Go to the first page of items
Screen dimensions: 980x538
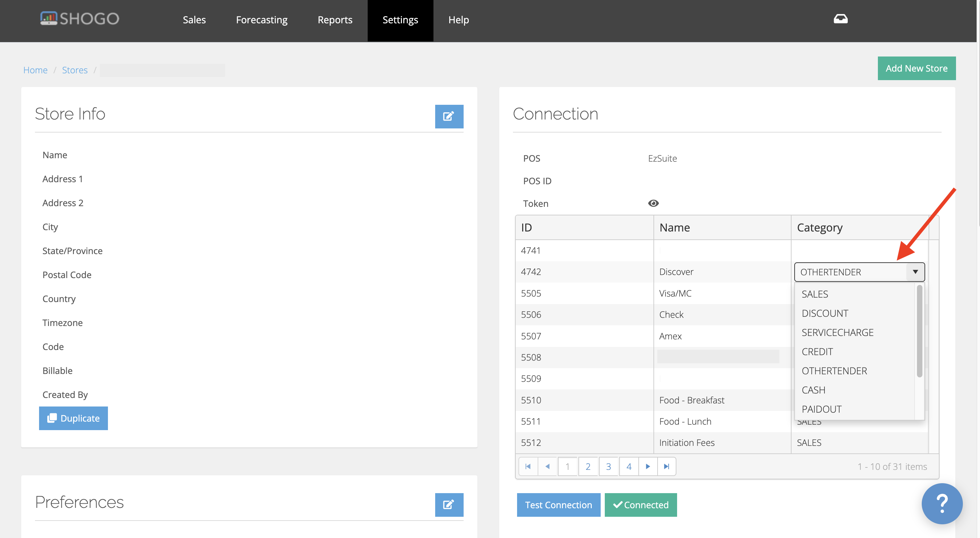coord(528,466)
